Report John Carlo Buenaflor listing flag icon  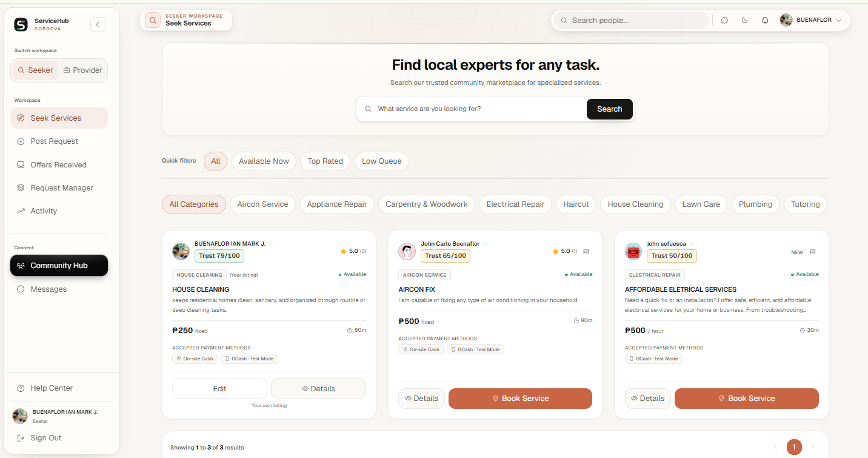(x=586, y=251)
